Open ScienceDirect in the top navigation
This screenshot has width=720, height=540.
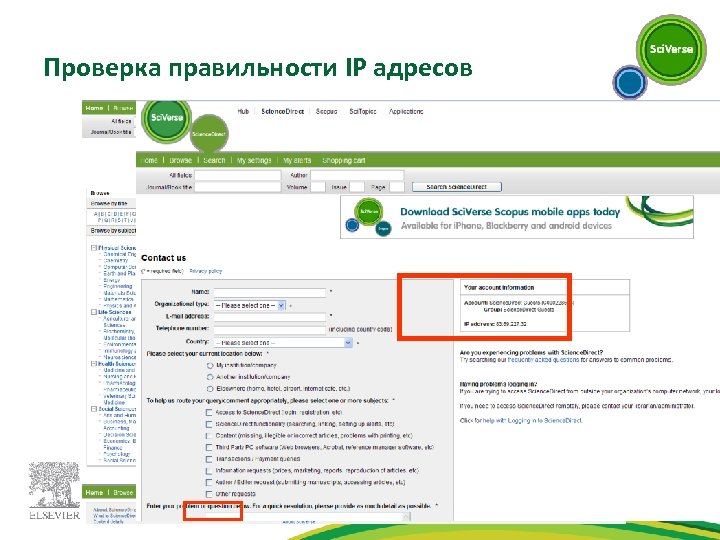pos(282,112)
